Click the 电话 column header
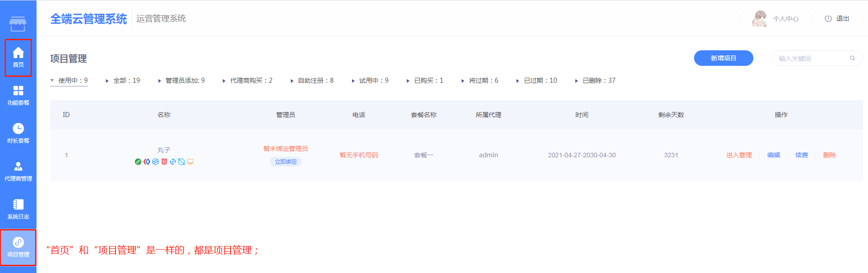The width and height of the screenshot is (868, 273). click(358, 115)
